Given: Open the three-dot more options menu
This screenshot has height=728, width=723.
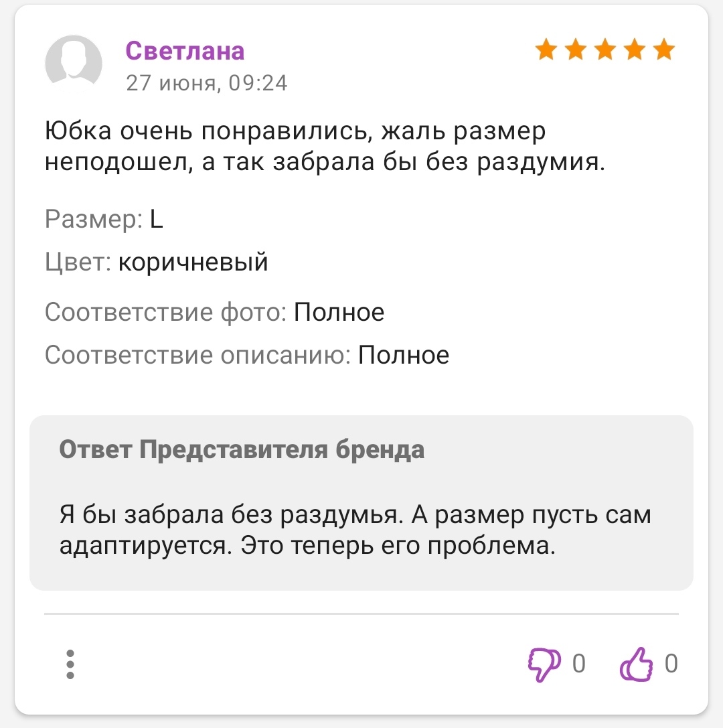Looking at the screenshot, I should point(71,664).
